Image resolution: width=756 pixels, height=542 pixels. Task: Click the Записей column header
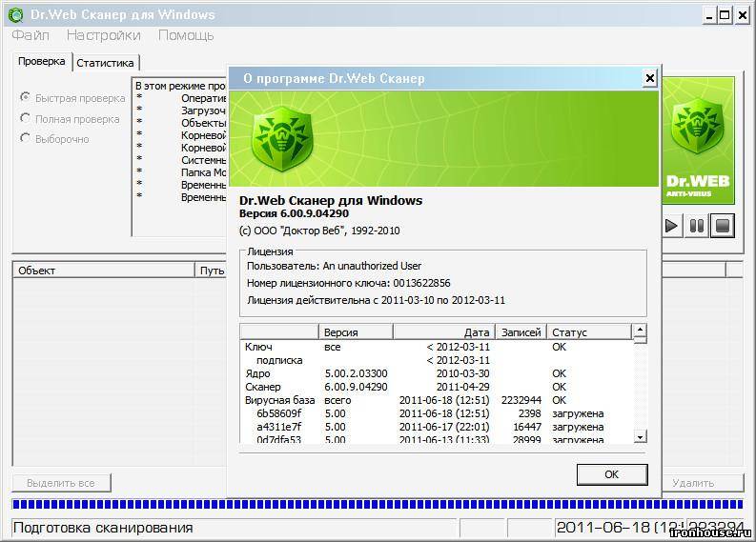point(521,331)
